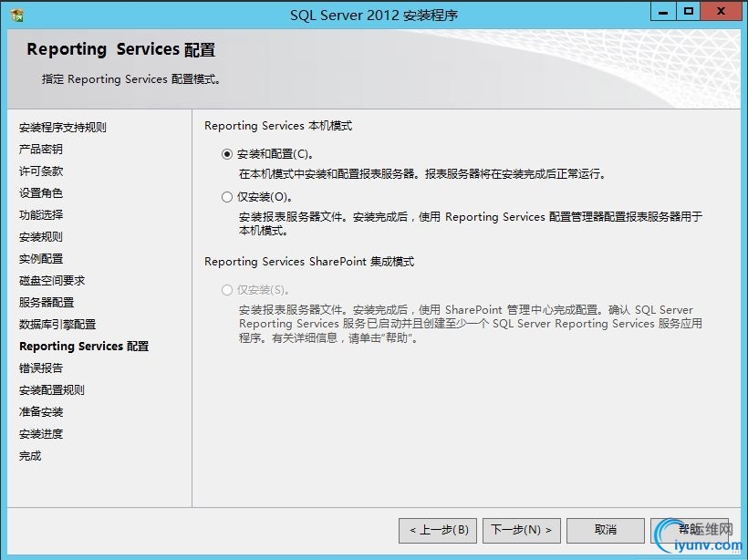The height and width of the screenshot is (560, 748).
Task: Click the 指定 Reporting Services 配置模式 subtitle
Action: coord(130,79)
